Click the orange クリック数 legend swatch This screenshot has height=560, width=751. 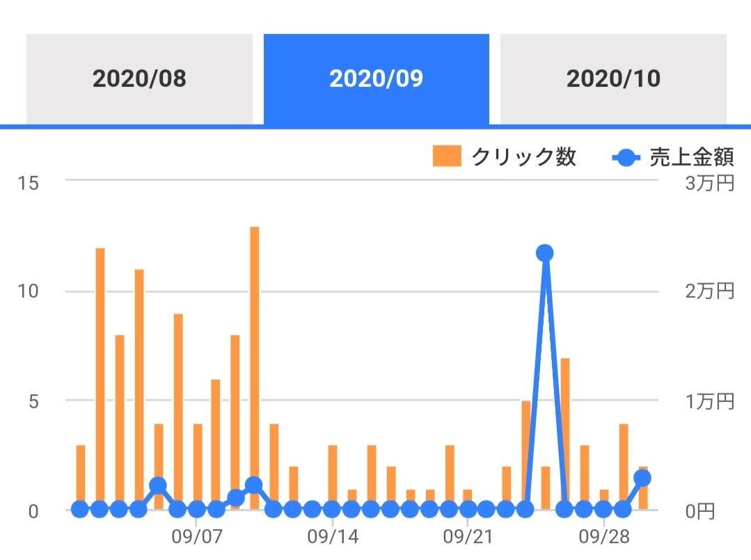[x=447, y=157]
